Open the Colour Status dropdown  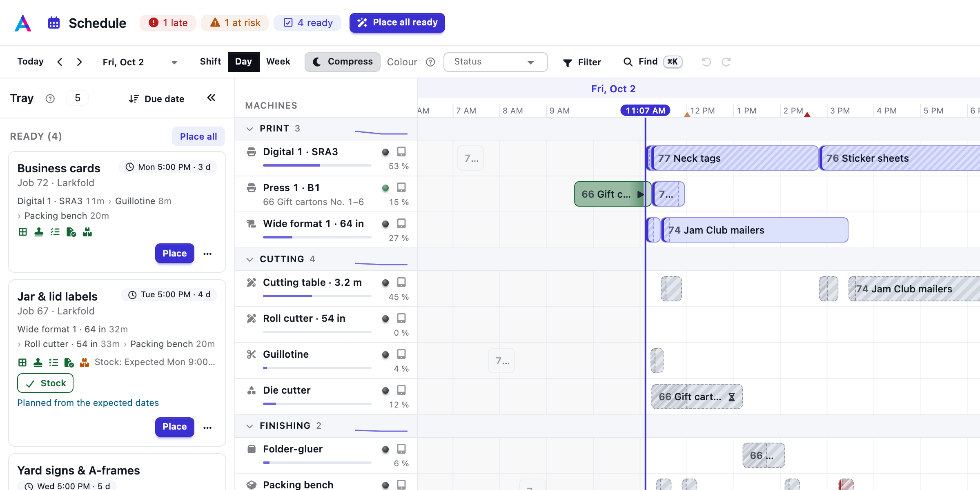(x=495, y=62)
